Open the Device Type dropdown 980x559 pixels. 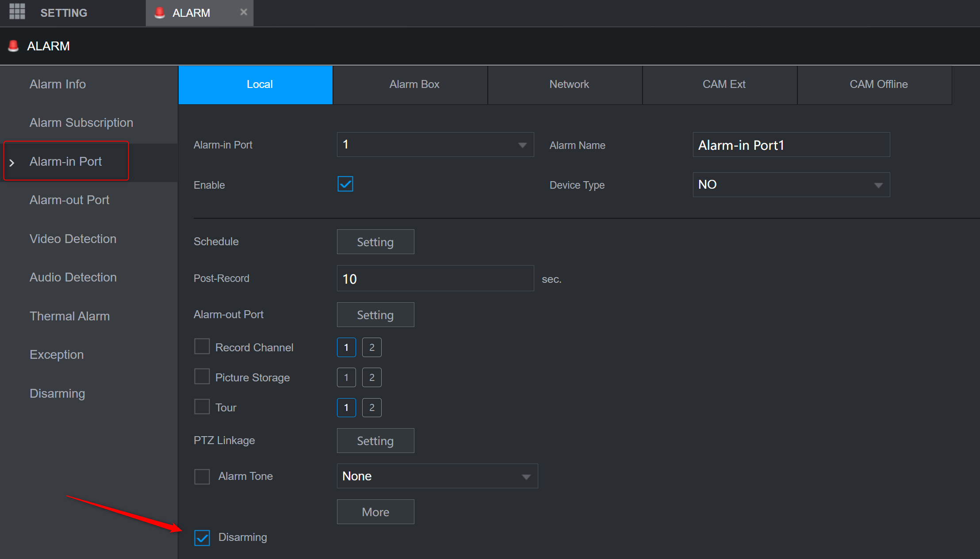pos(791,185)
